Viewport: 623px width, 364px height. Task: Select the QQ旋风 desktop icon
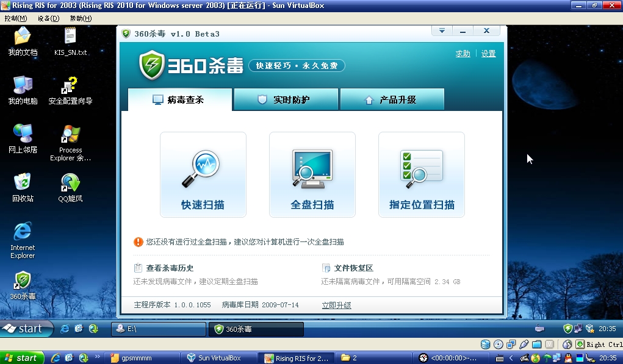pyautogui.click(x=70, y=188)
